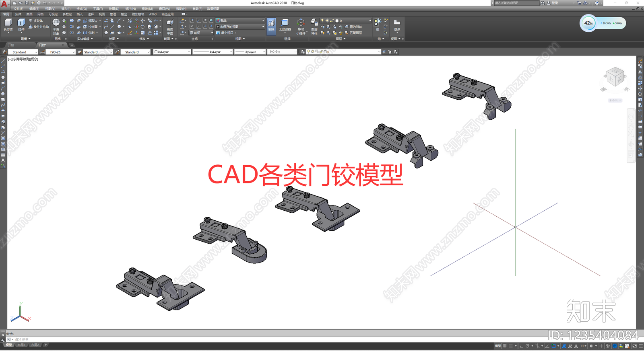Open the ISO-25 dimension style dropdown
Image resolution: width=644 pixels, height=351 pixels.
coord(60,52)
